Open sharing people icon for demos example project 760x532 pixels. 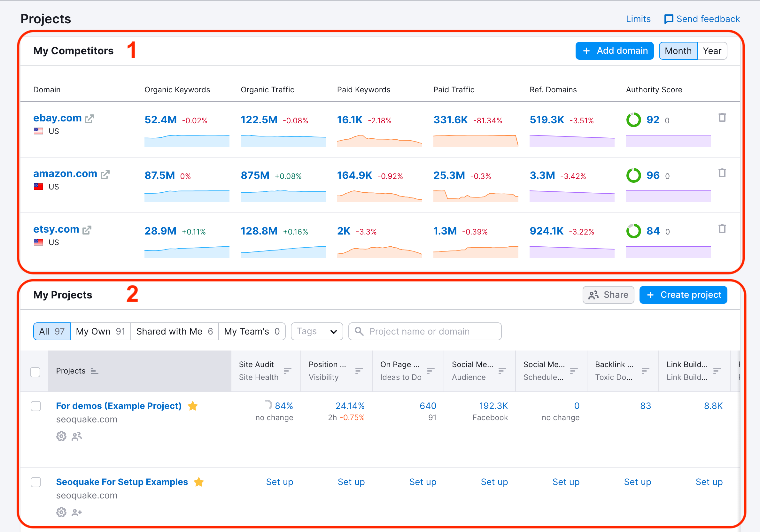click(77, 436)
